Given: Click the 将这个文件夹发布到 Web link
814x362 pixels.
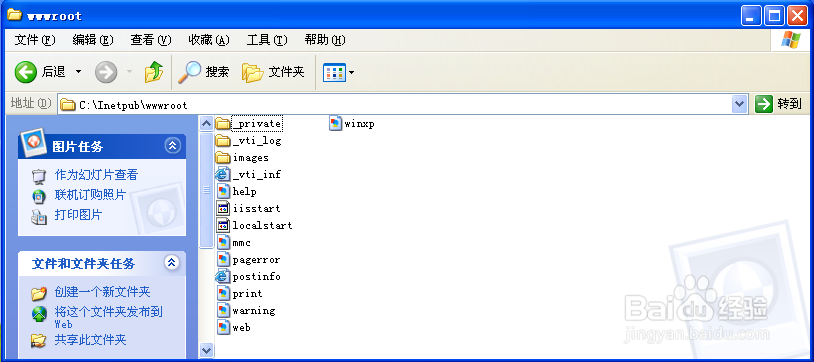Looking at the screenshot, I should (108, 317).
